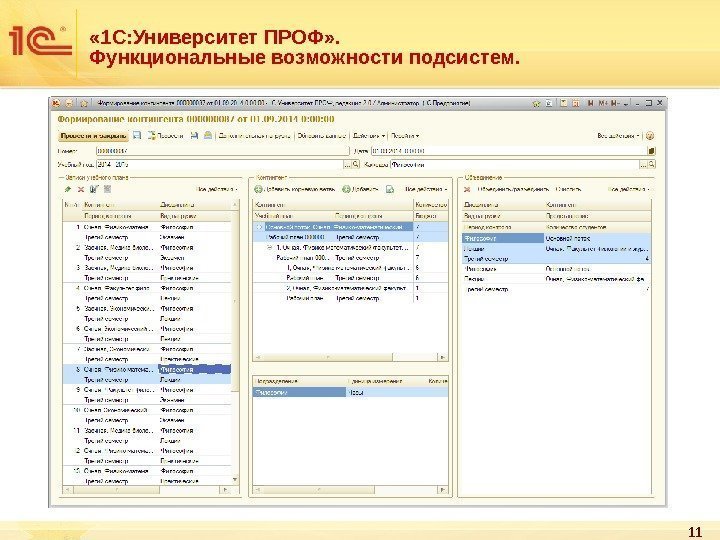Image resolution: width=720 pixels, height=540 pixels.
Task: Add page to favorites with star icon
Action: pos(536,103)
